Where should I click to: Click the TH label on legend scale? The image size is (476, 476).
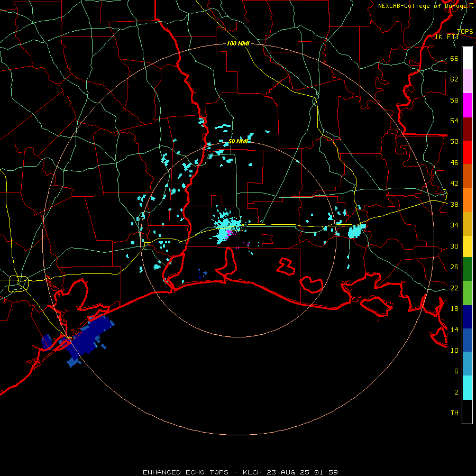pyautogui.click(x=454, y=413)
